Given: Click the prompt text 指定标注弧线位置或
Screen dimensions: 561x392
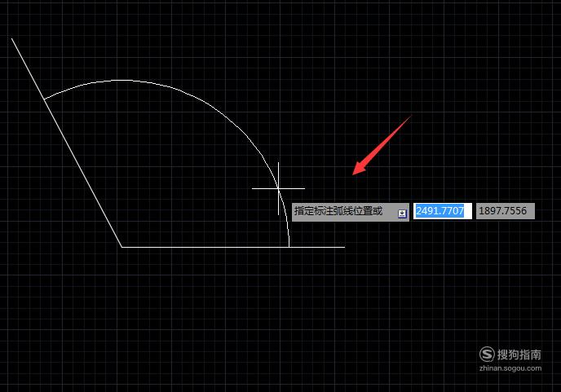Looking at the screenshot, I should (338, 211).
